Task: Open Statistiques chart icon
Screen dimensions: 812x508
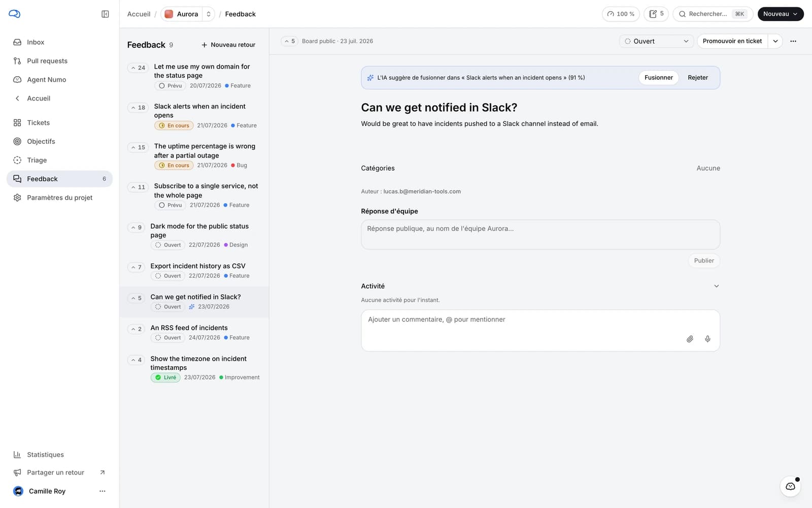Action: click(x=17, y=455)
